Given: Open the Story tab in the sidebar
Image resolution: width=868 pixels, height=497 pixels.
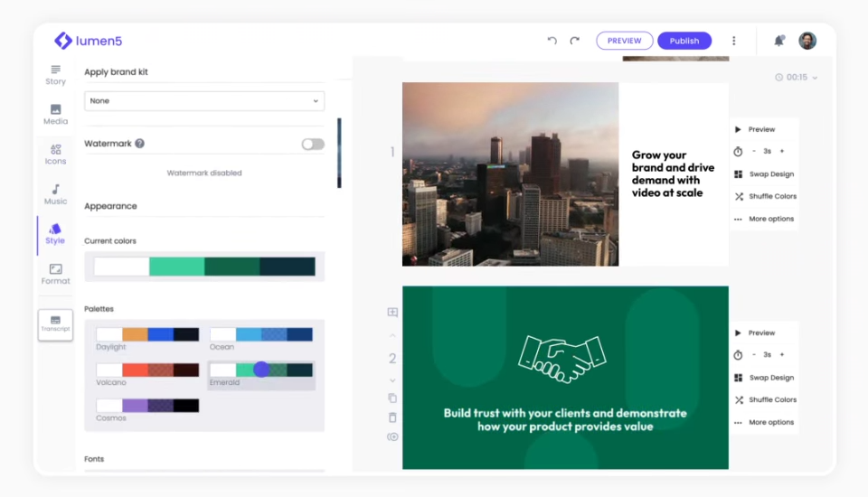Looking at the screenshot, I should 55,75.
